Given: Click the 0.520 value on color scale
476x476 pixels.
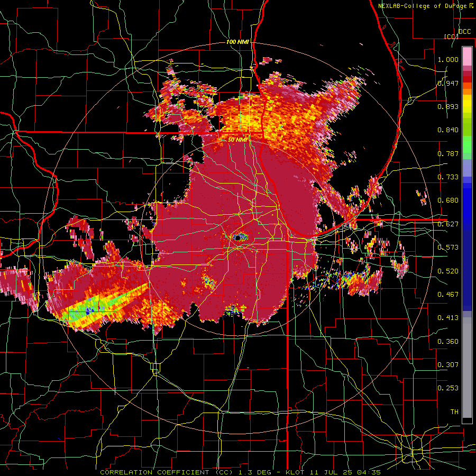Looking at the screenshot, I should click(448, 271).
